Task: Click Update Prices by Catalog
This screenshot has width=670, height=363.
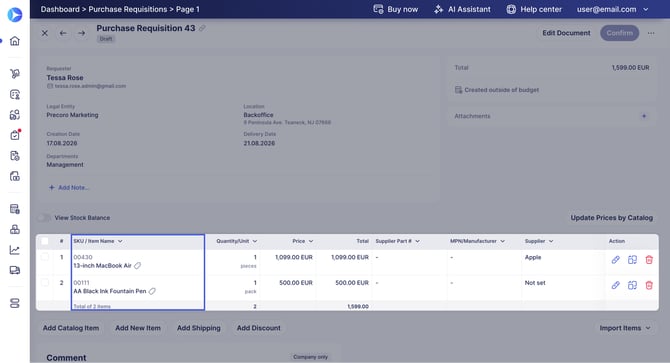Action: pyautogui.click(x=611, y=218)
